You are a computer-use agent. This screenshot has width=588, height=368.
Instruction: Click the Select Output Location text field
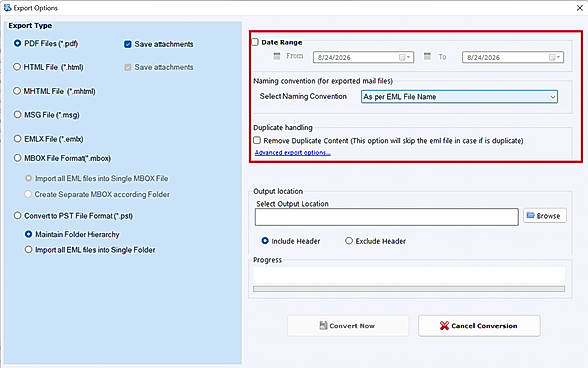(x=387, y=217)
